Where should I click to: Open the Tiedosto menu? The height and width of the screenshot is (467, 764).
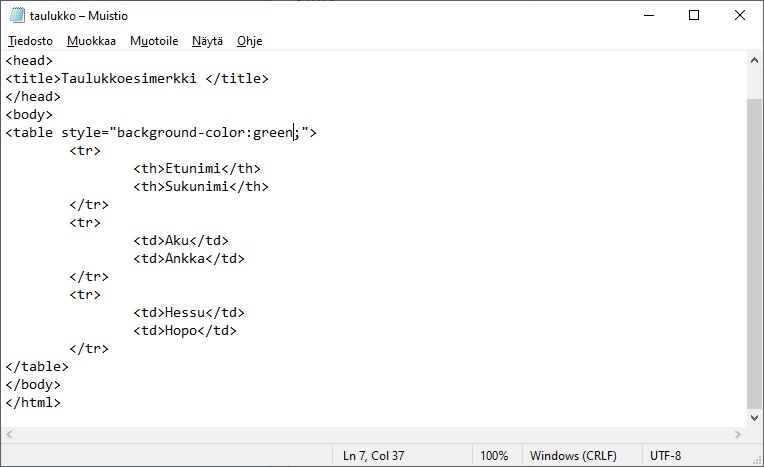point(29,41)
